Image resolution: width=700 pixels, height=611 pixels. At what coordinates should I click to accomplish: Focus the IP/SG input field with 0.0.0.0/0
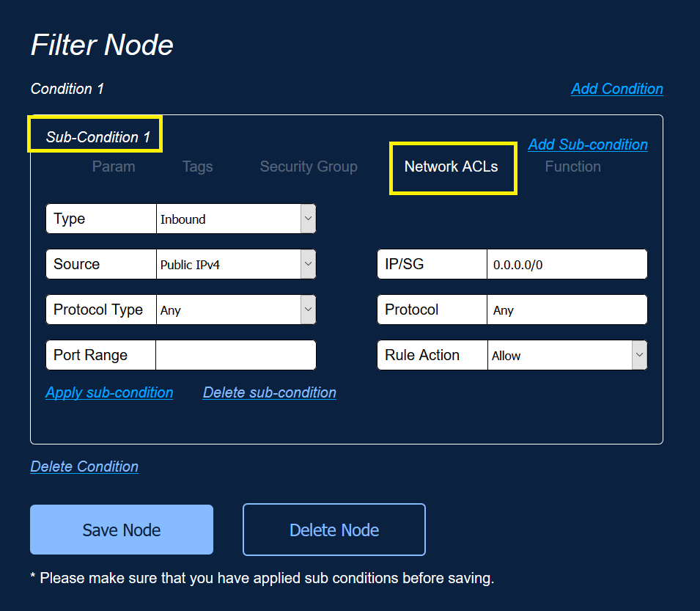pos(567,264)
